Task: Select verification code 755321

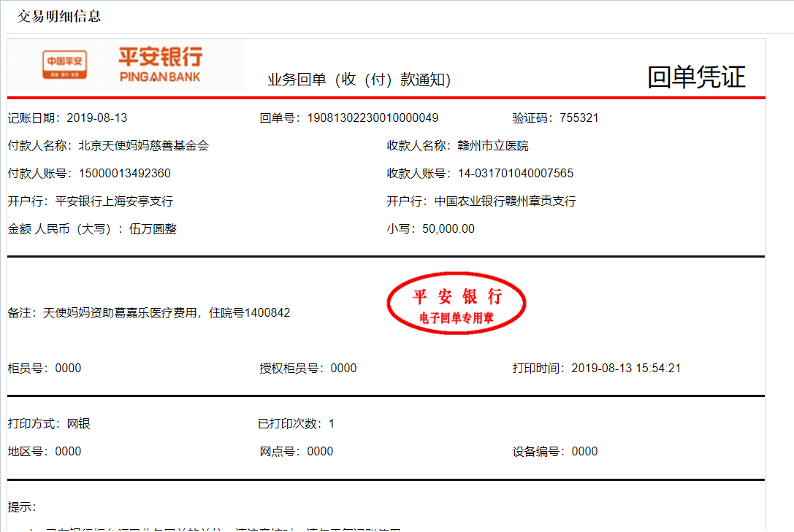Action: tap(579, 117)
